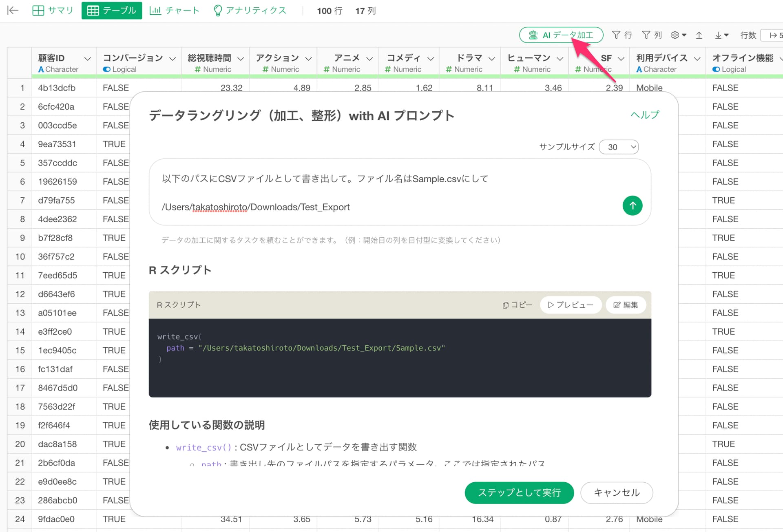Viewport: 783px width, 532px height.
Task: Switch to the サマリ tab
Action: [53, 11]
